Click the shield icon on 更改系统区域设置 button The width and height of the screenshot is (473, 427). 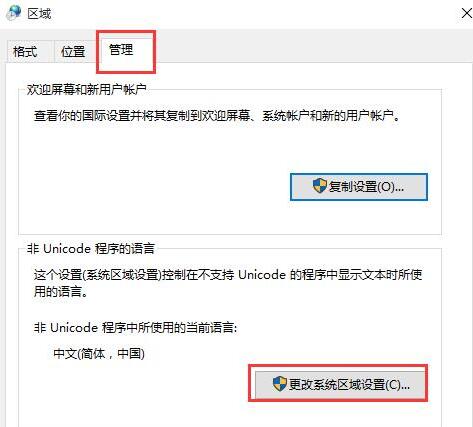279,384
